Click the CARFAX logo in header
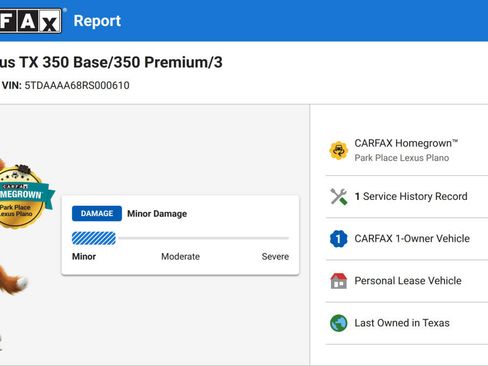 pos(31,21)
